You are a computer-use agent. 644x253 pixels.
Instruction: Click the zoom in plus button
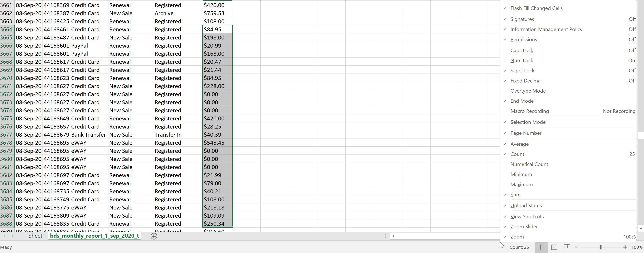[625, 247]
